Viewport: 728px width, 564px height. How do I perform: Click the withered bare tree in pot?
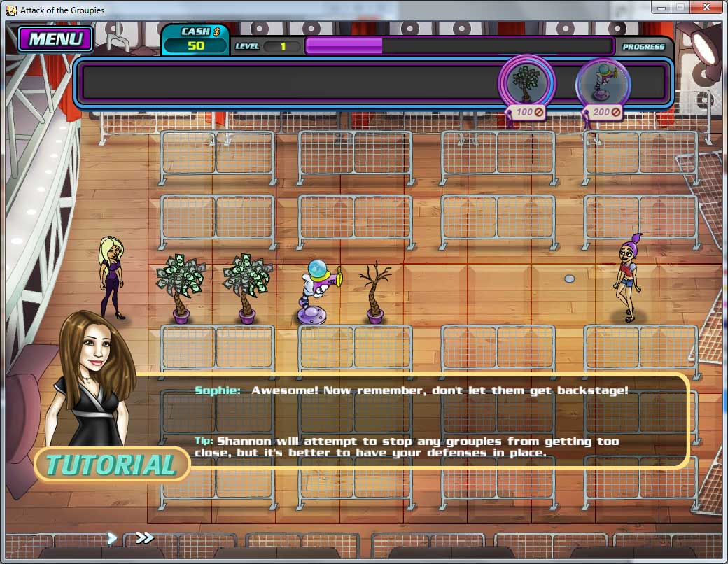click(375, 292)
